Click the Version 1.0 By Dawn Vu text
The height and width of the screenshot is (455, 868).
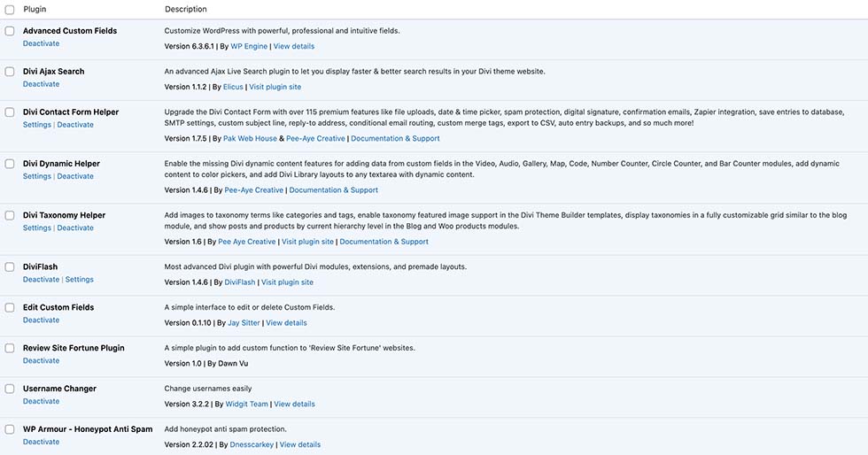[205, 364]
